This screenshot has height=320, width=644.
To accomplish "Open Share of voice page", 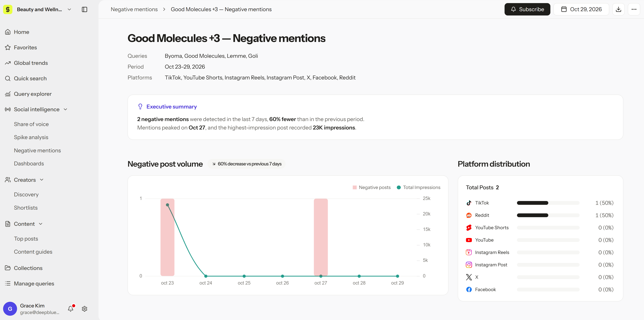I will tap(31, 124).
